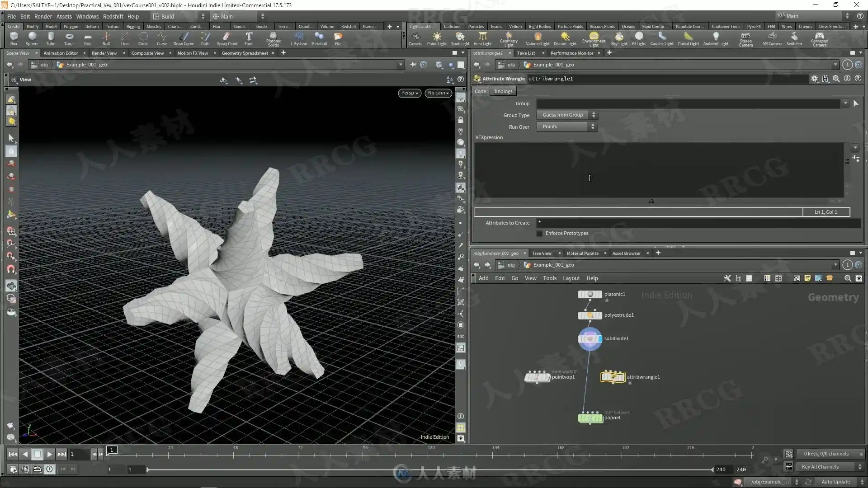
Task: Select the Torus shelf tool
Action: 69,39
